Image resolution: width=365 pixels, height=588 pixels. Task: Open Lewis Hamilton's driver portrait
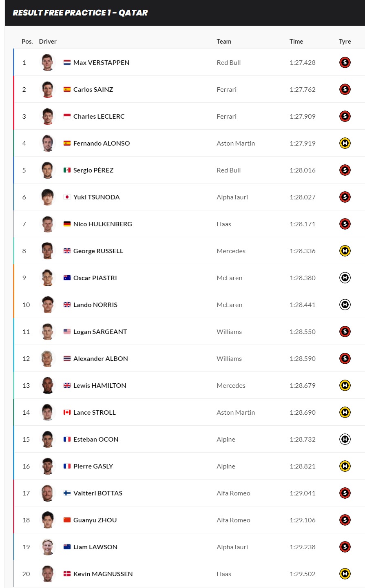click(48, 385)
